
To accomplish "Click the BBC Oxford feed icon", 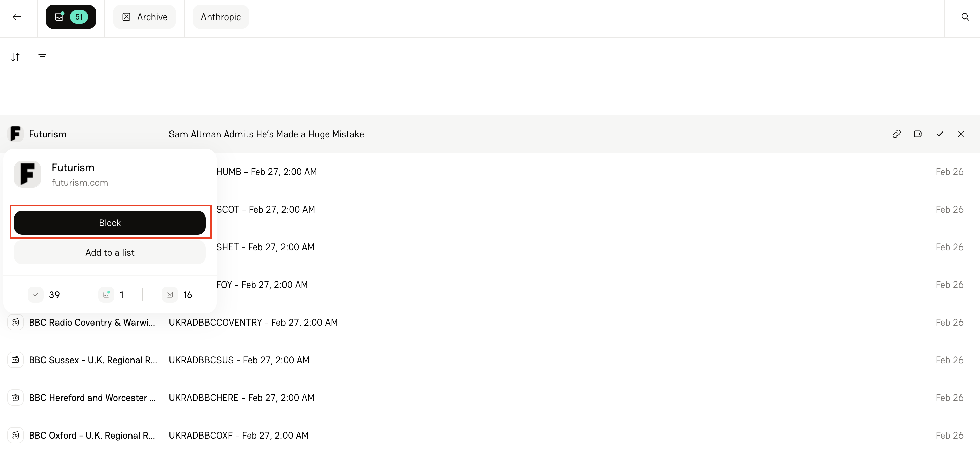I will click(15, 435).
